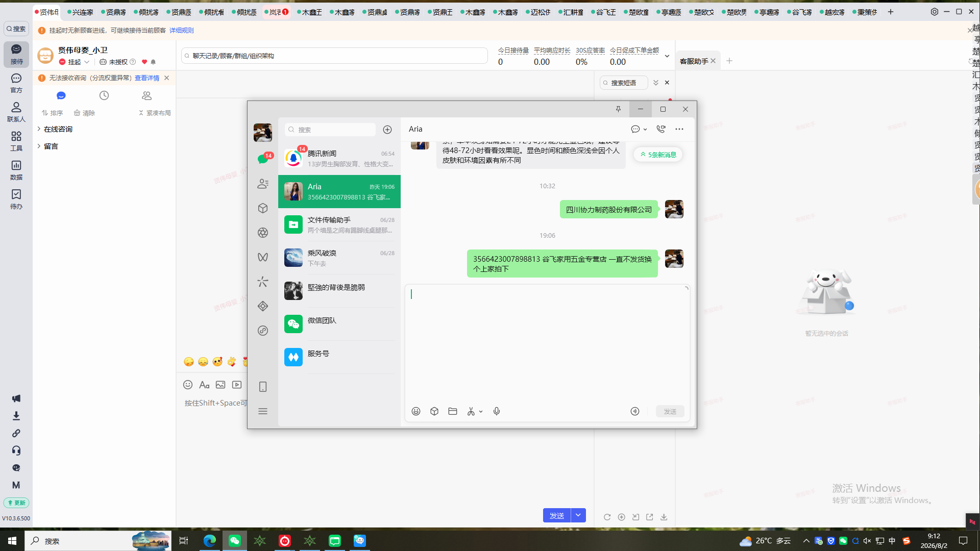Start a voice call with Aria
The image size is (980, 551).
[x=661, y=129]
